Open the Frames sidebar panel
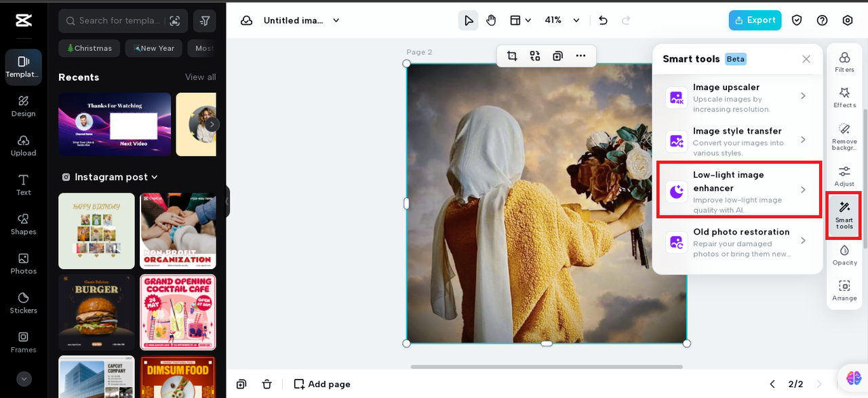Screen dimensions: 868x398 (24, 342)
